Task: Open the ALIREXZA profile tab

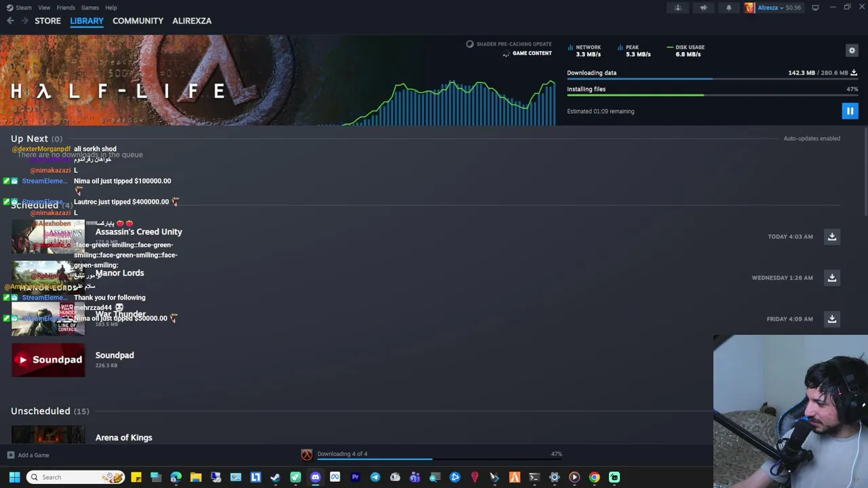Action: [x=192, y=21]
